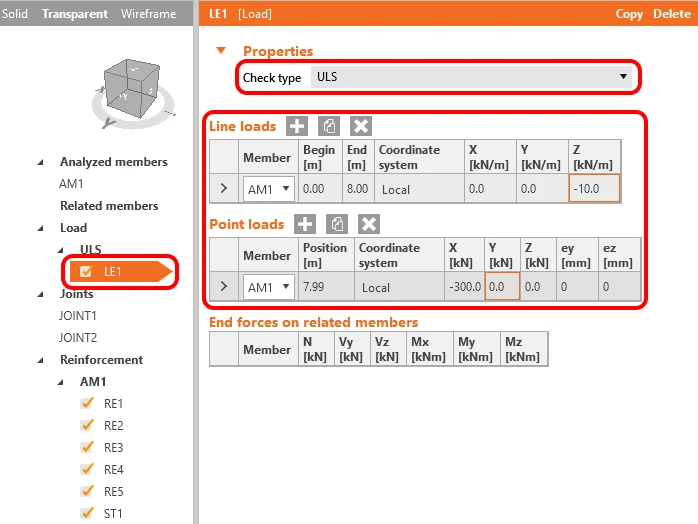Click the Mz [kNm] column header

(x=524, y=349)
